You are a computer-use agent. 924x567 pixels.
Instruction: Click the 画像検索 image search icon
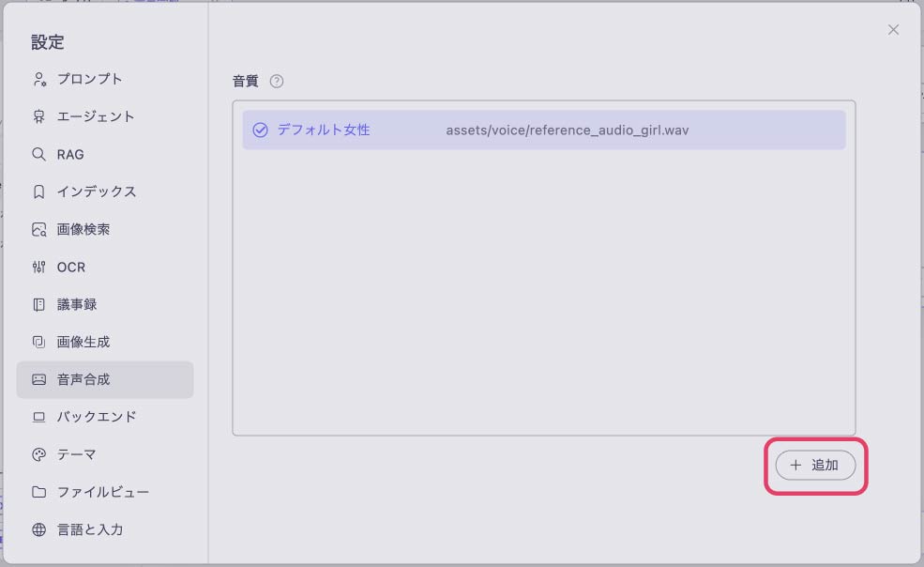coord(38,229)
